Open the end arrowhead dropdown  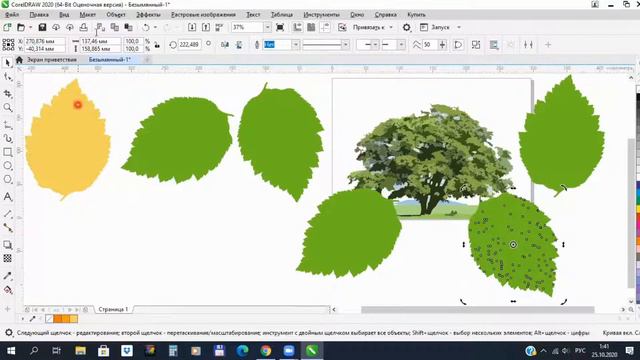pyautogui.click(x=402, y=45)
